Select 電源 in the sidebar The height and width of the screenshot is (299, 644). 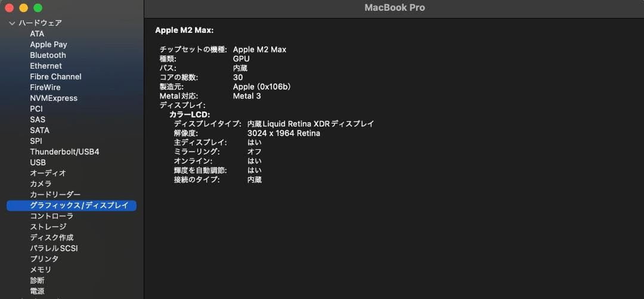(37, 291)
